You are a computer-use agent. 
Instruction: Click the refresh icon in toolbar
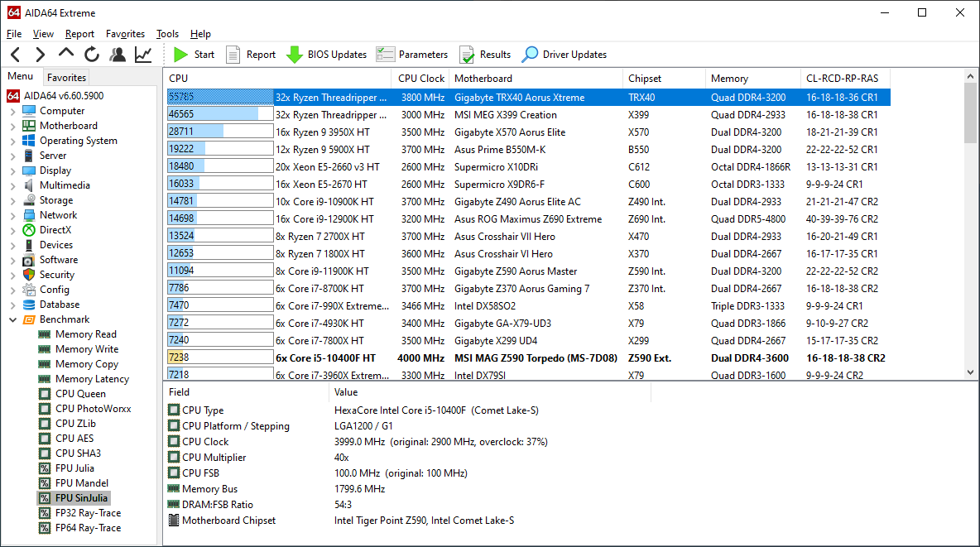tap(92, 55)
